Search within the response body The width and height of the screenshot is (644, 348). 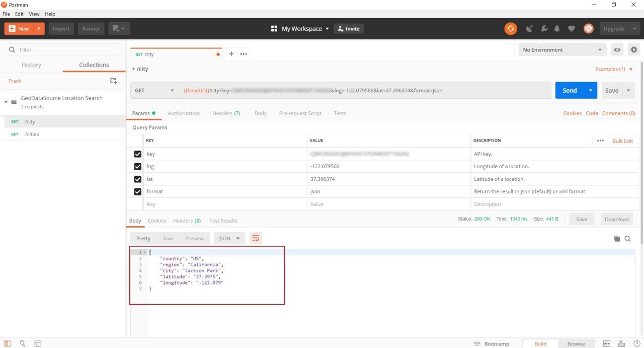coord(628,239)
